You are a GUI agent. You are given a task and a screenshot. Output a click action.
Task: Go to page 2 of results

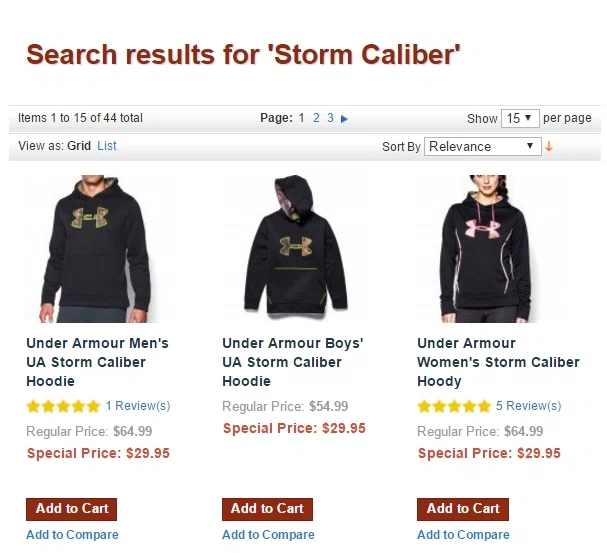[x=316, y=118]
